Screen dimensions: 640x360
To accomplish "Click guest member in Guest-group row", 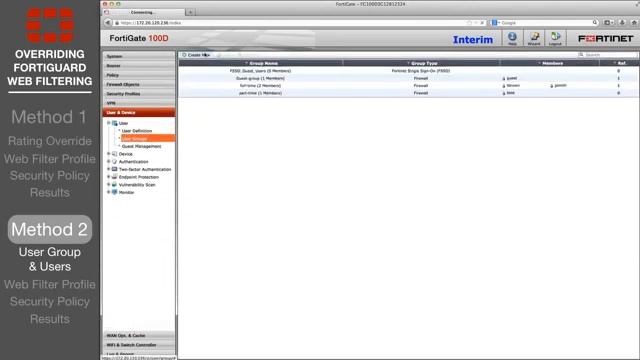I will pos(509,78).
